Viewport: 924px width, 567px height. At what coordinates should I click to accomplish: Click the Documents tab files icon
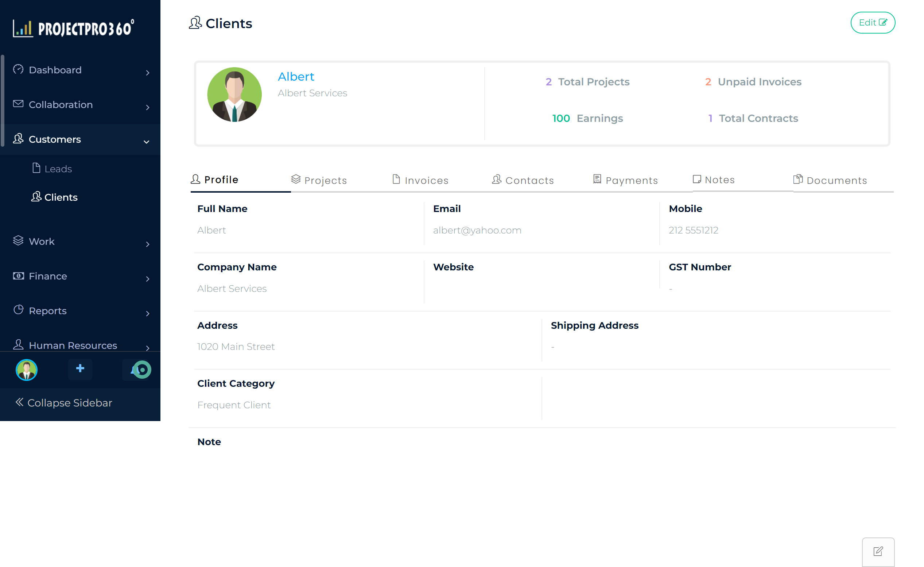[x=798, y=179]
